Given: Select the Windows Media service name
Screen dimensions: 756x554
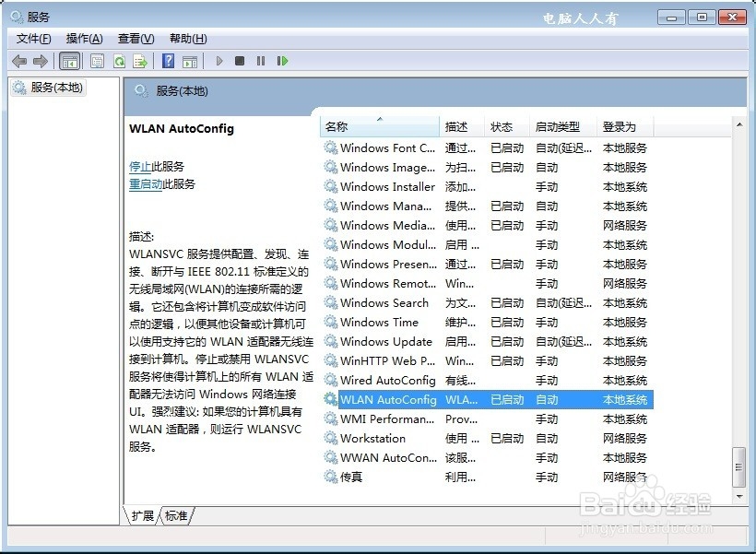Looking at the screenshot, I should click(x=387, y=226).
